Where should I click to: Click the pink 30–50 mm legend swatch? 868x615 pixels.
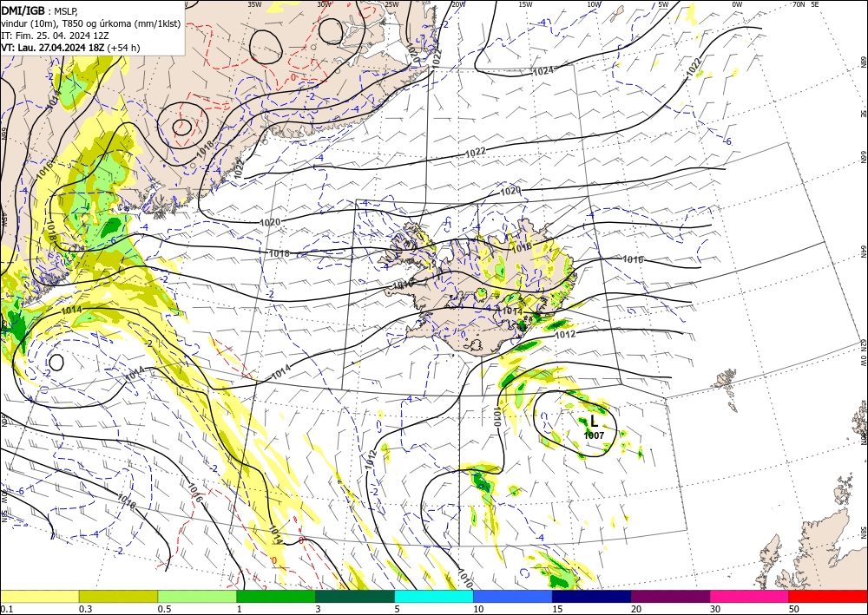(750, 596)
